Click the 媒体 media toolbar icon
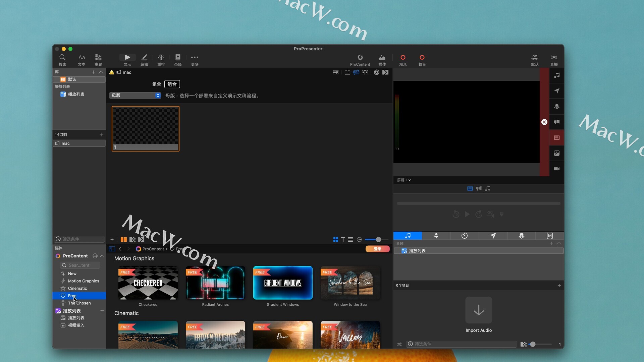This screenshot has width=644, height=362. [382, 60]
